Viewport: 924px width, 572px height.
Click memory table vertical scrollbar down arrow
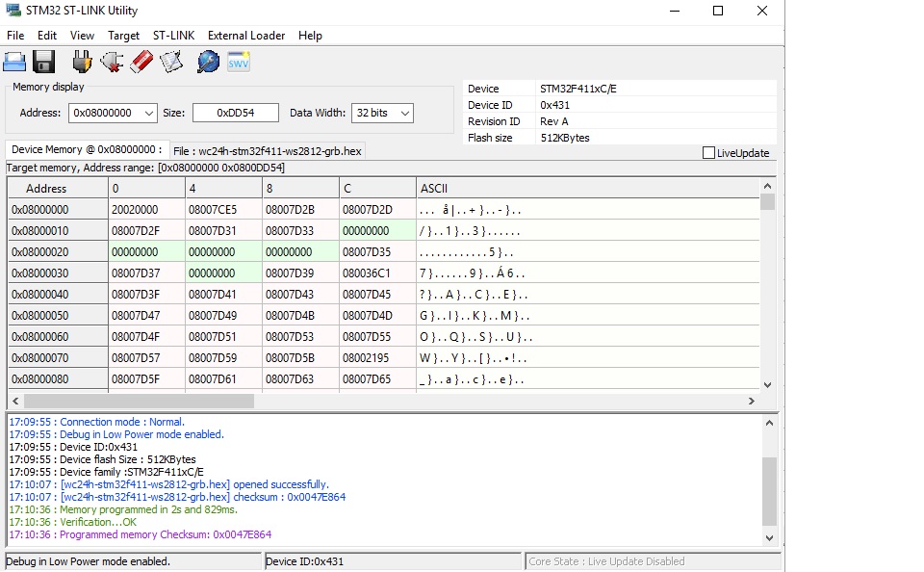point(767,385)
